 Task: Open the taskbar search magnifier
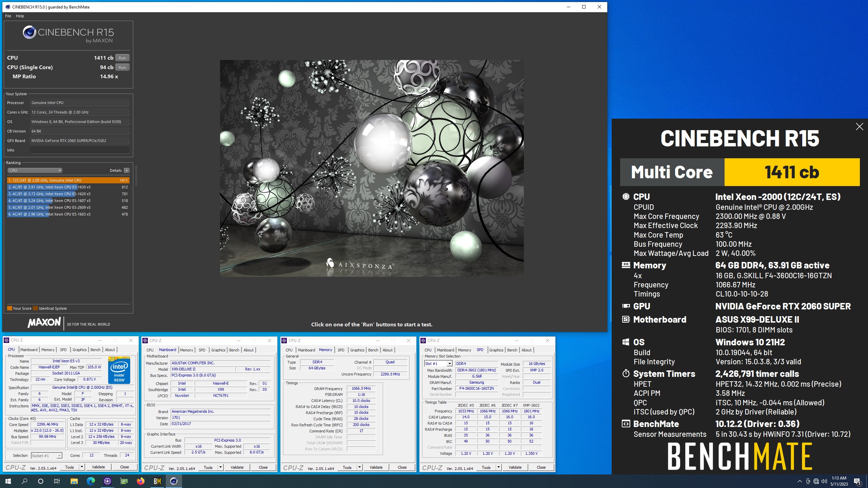click(x=24, y=481)
